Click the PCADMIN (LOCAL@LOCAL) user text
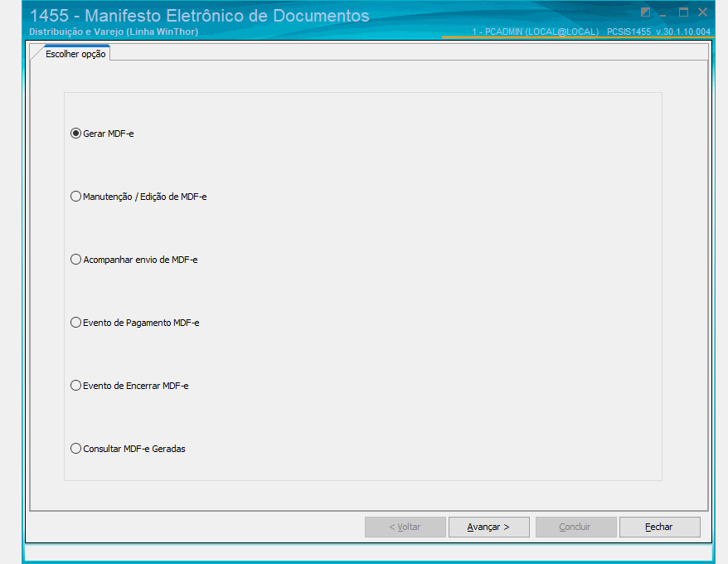728x564 pixels. pos(536,32)
